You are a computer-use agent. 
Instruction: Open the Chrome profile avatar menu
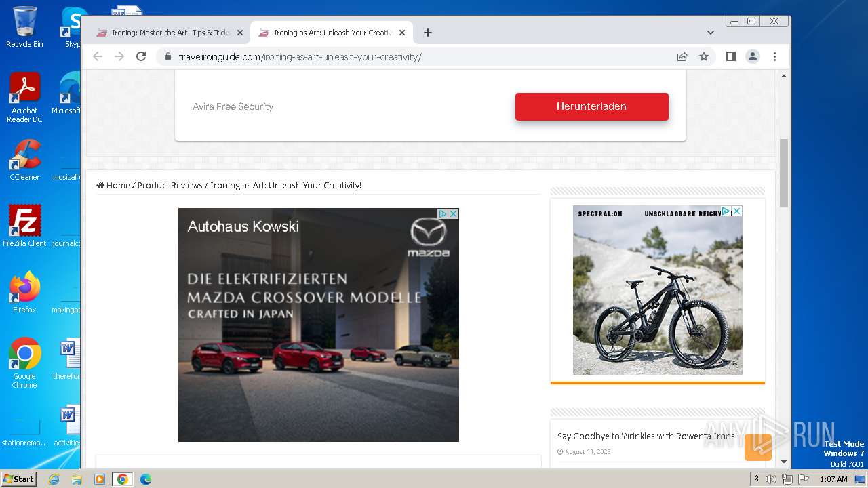[x=753, y=57]
